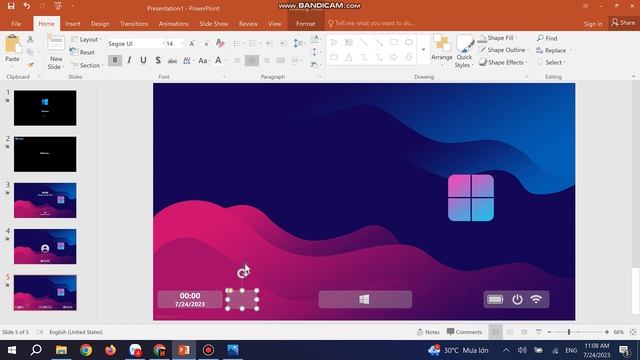Click the Wi-Fi icon on the slide

[536, 299]
